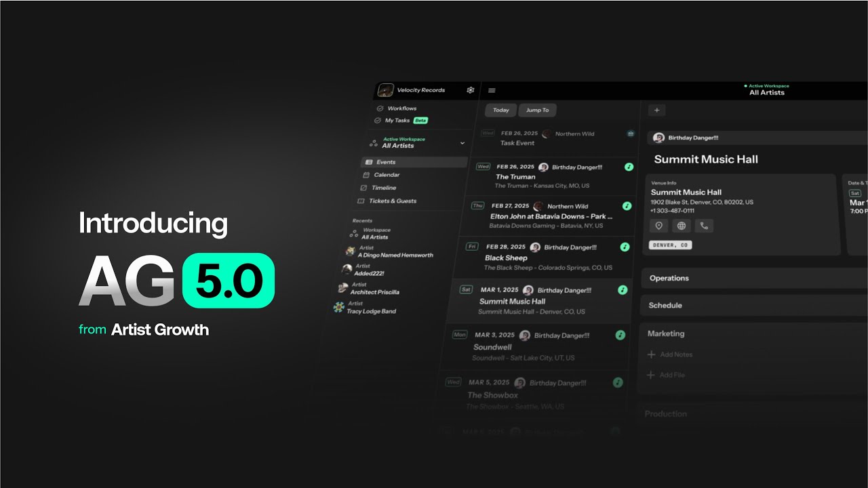This screenshot has height=488, width=868.
Task: Click Northern Wild avatar on Elton John row
Action: (x=538, y=206)
